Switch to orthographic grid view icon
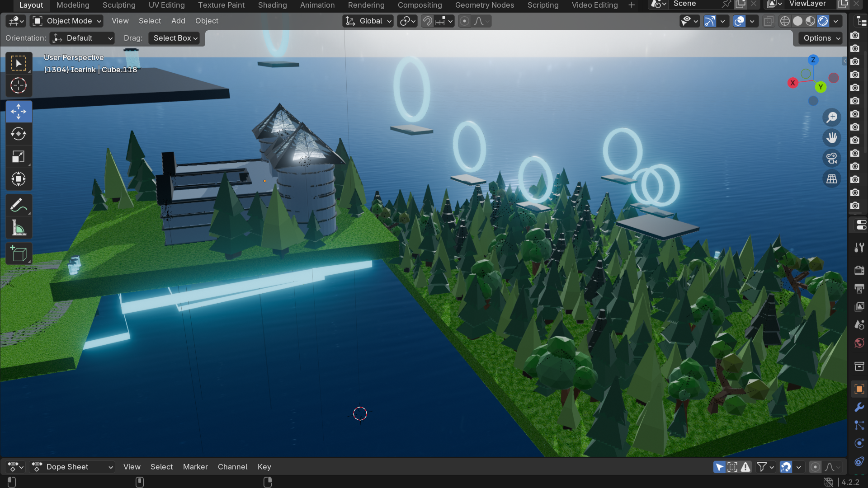This screenshot has width=868, height=488. (x=832, y=179)
